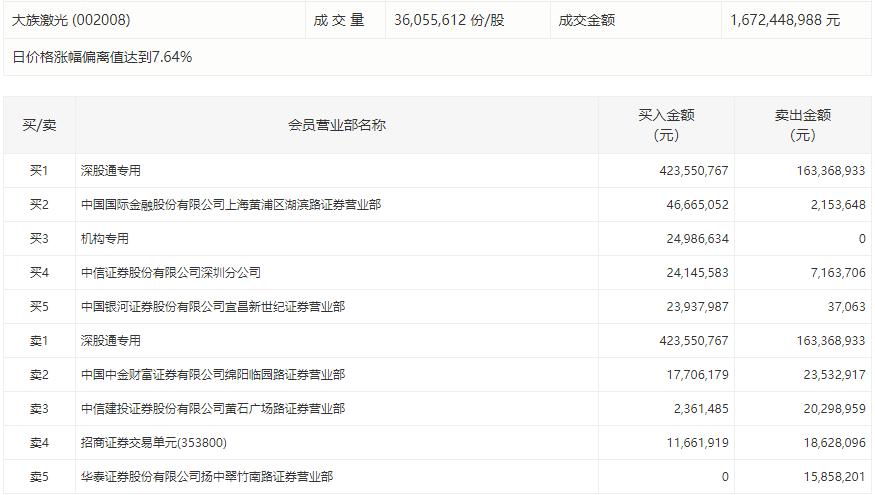Select 中信证券股份有限公司深圳分公司
Viewport: 875px width, 495px height.
pos(171,273)
